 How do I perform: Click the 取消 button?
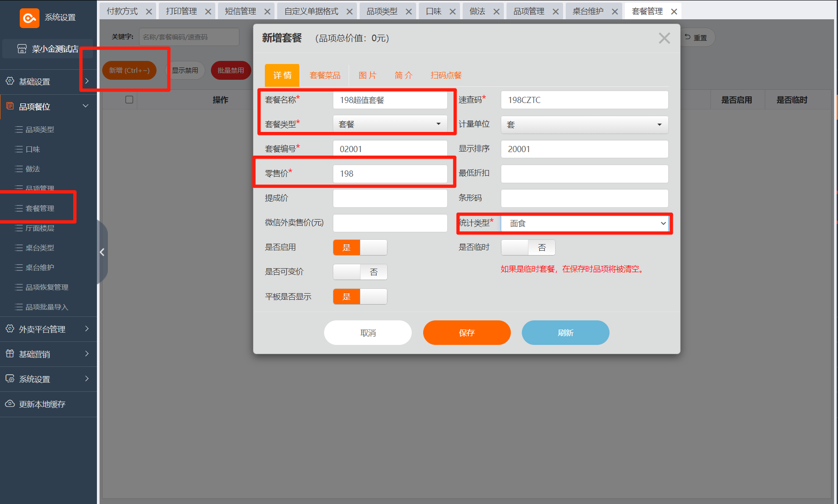pyautogui.click(x=367, y=333)
